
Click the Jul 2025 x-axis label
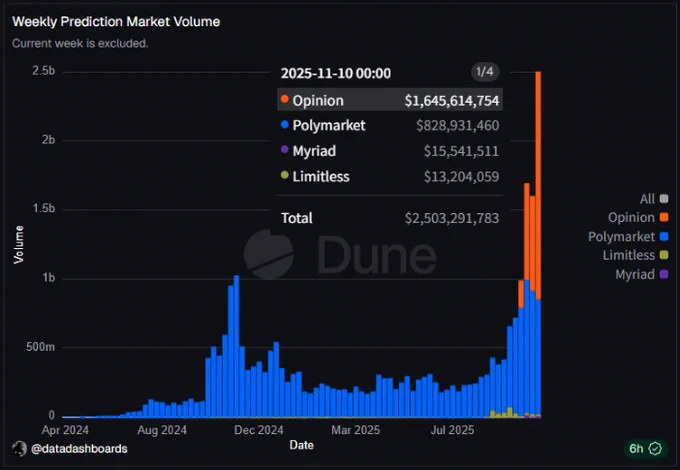452,430
